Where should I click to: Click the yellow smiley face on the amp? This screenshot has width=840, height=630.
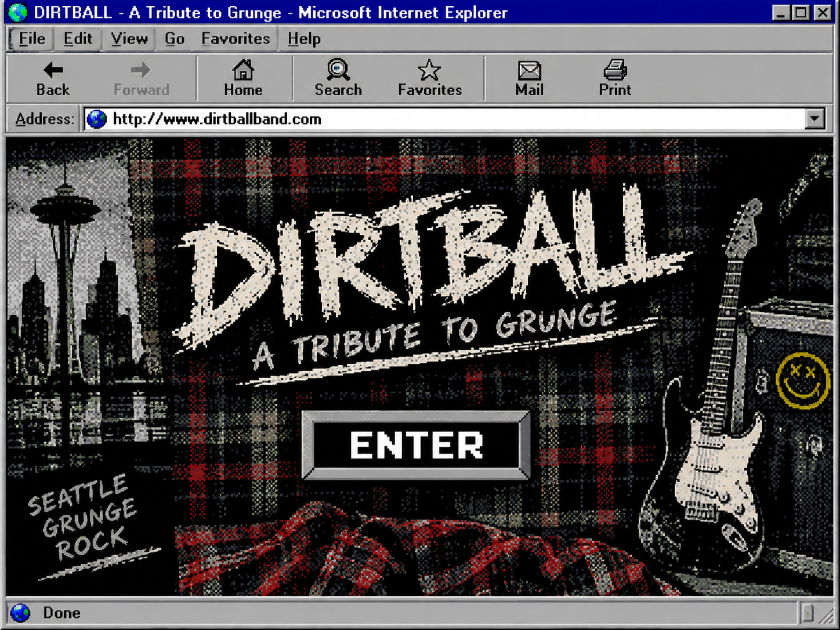[803, 380]
